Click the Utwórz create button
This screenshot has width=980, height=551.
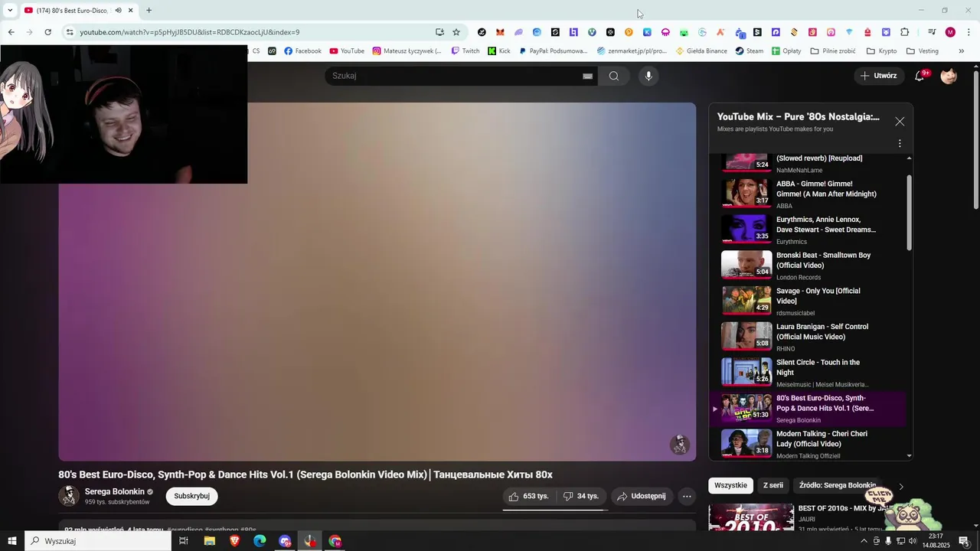877,76
